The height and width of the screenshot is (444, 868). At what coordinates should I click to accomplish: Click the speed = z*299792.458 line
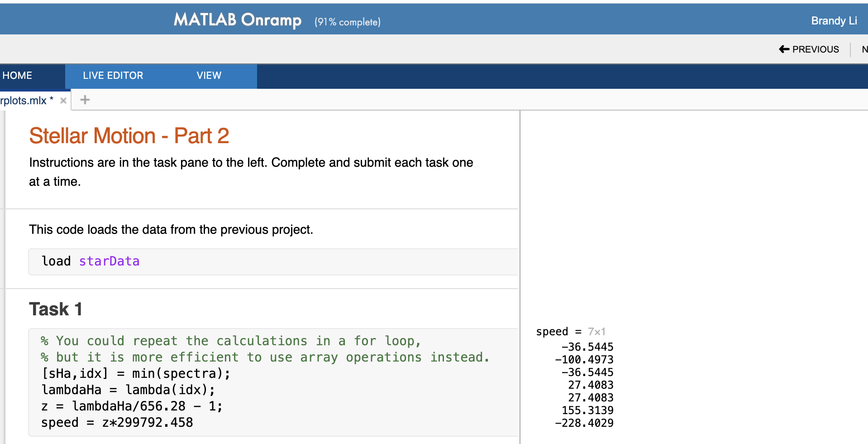pyautogui.click(x=117, y=422)
